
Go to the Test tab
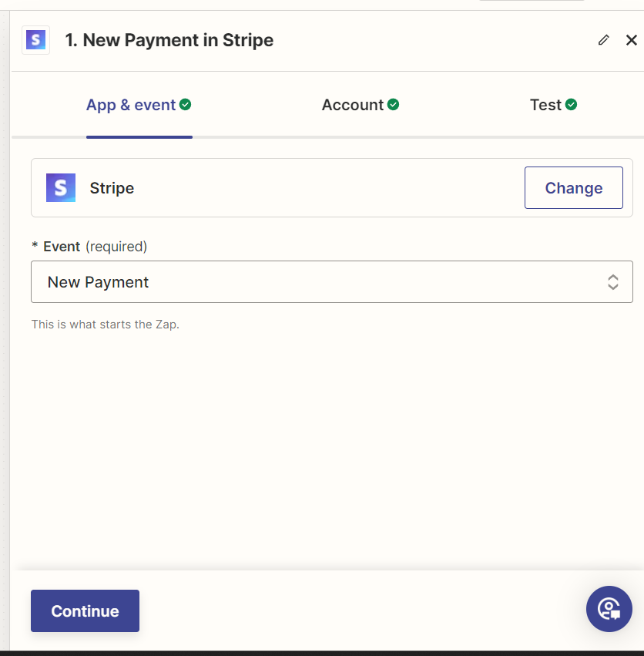click(x=545, y=105)
